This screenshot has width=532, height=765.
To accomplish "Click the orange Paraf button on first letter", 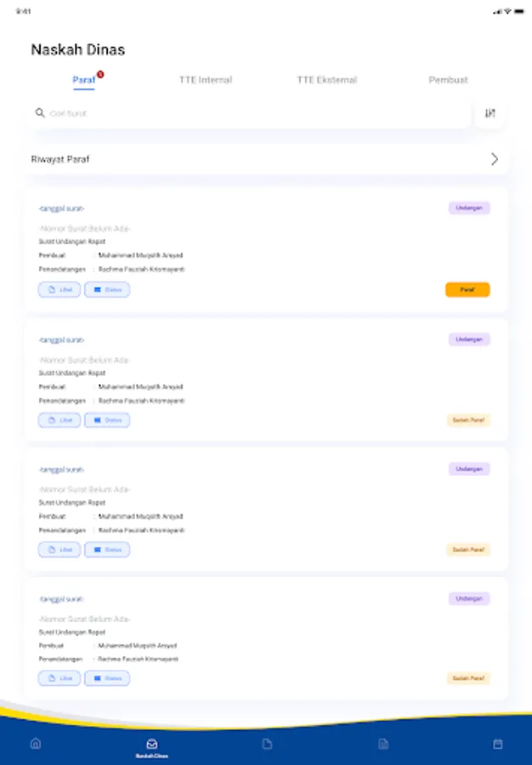I will point(467,289).
